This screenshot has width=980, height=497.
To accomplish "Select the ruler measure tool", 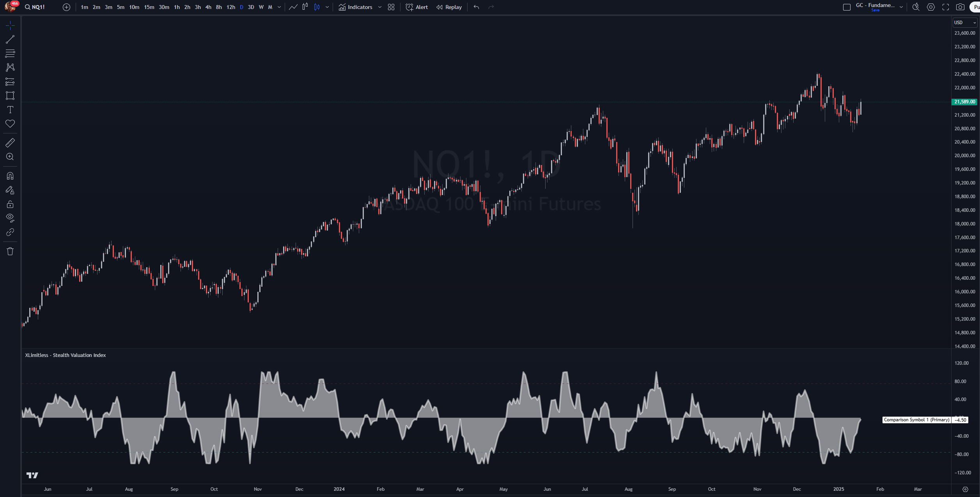I will tap(10, 143).
